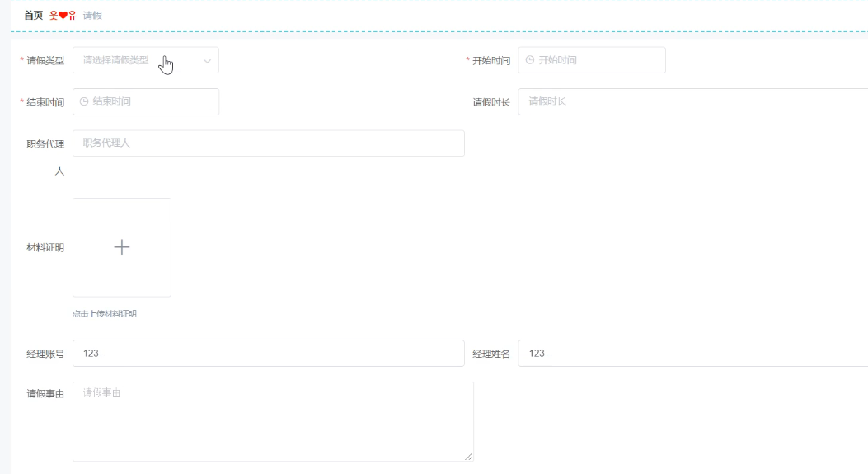
Task: Focus the 请假时长 input field
Action: tap(692, 101)
